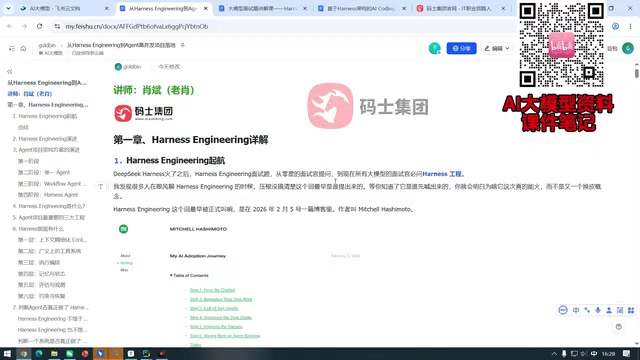Open Windows Start menu
This screenshot has height=360, width=640.
click(7, 353)
